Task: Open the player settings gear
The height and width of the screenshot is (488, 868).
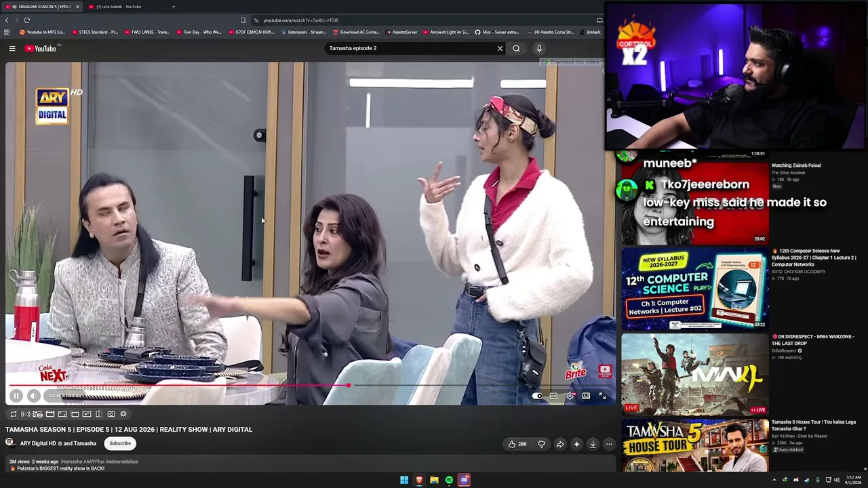Action: coord(570,396)
